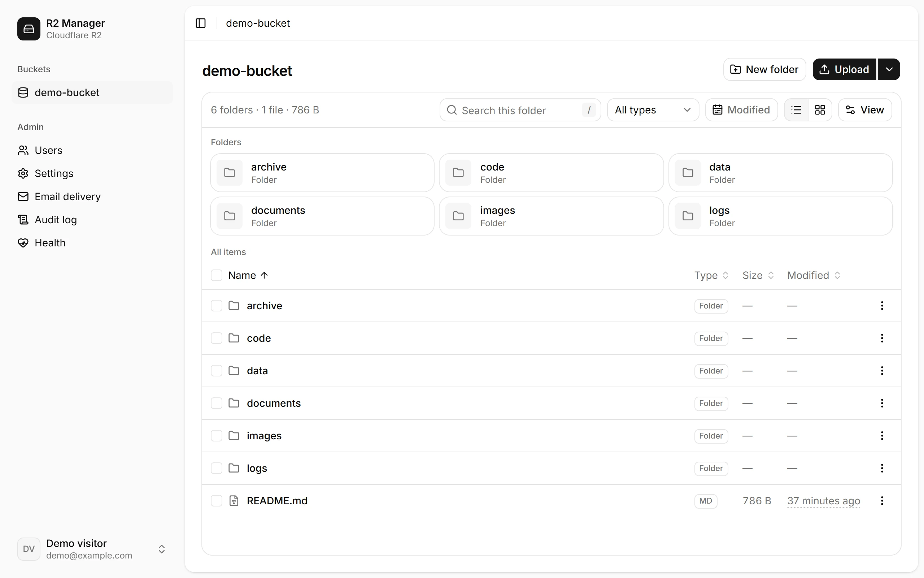
Task: Open the documents folder card
Action: point(322,216)
